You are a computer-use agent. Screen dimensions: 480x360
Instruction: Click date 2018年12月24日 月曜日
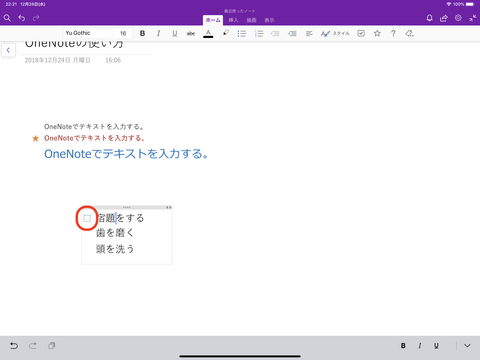click(x=58, y=60)
